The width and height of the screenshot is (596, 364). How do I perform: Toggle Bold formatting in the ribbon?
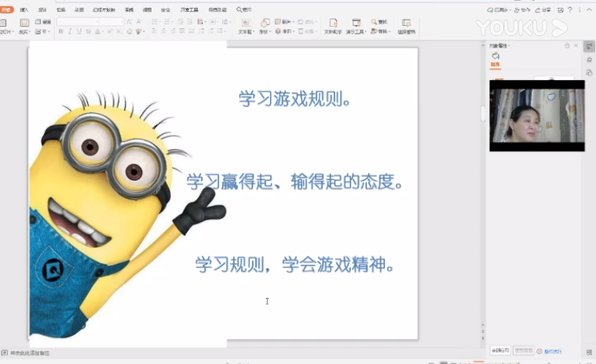tap(60, 31)
